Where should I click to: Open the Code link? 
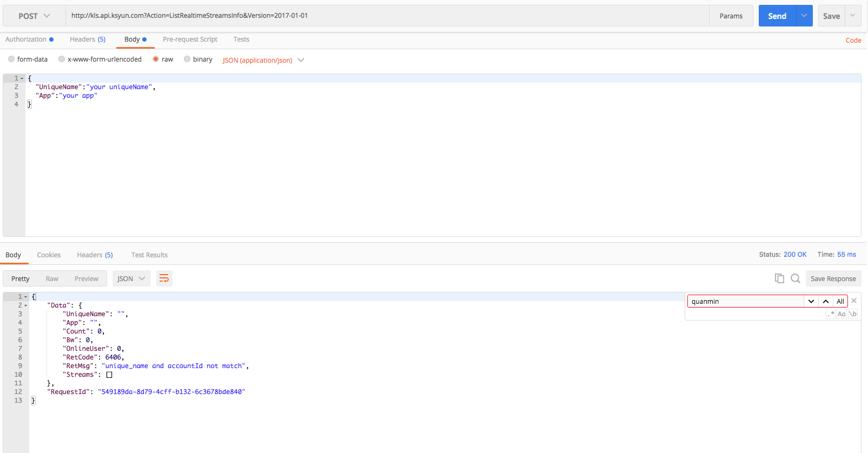click(x=853, y=41)
